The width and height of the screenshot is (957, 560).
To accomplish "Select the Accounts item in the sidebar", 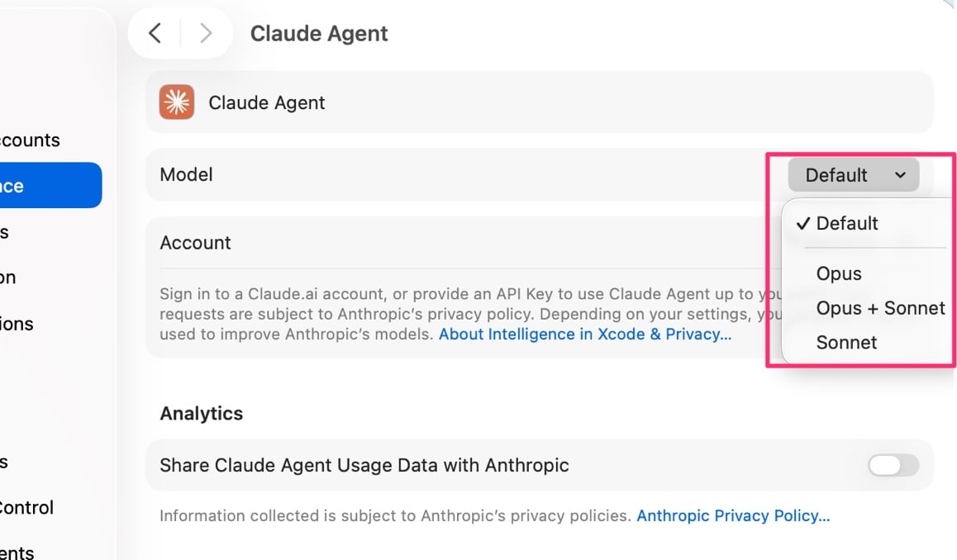I will point(30,140).
